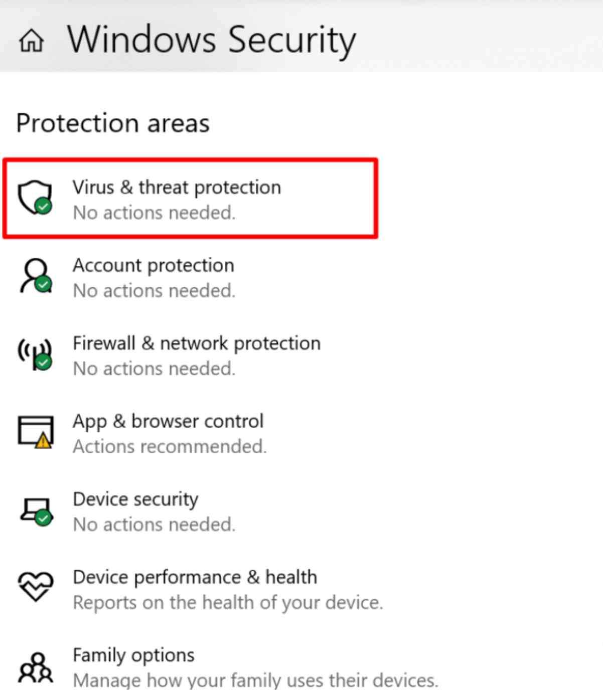Click the wireless signal icon for Firewall

pos(35,354)
